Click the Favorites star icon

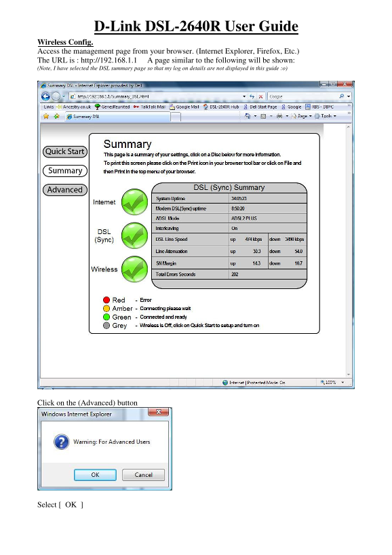click(46, 116)
